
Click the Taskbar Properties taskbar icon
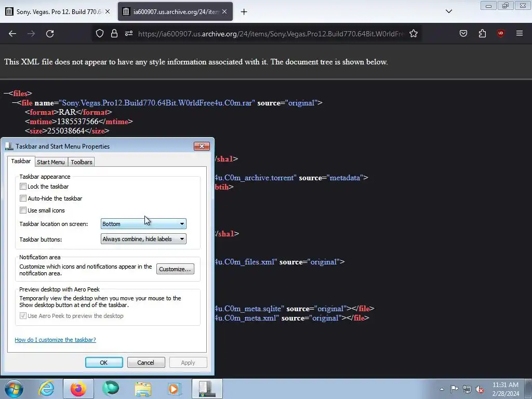(207, 389)
